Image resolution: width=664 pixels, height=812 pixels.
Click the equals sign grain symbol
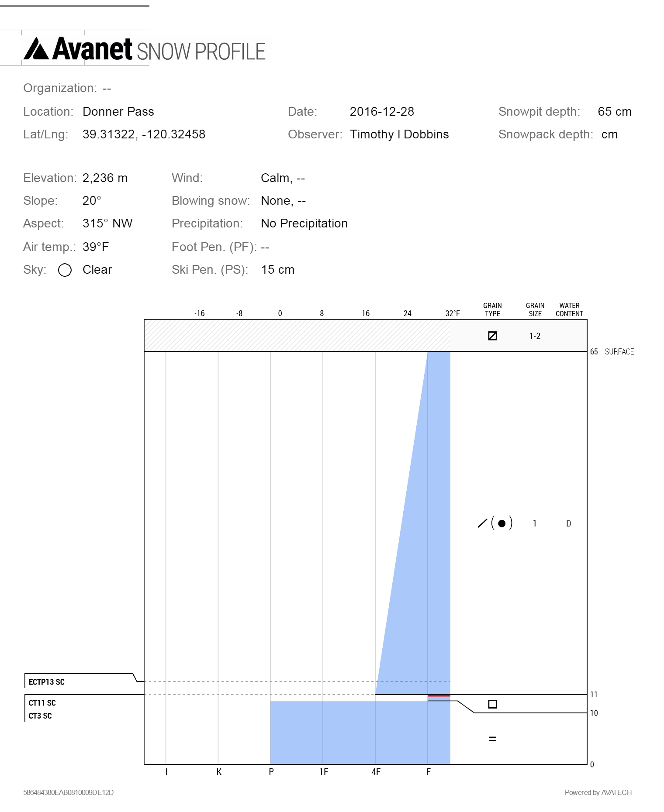click(x=492, y=739)
